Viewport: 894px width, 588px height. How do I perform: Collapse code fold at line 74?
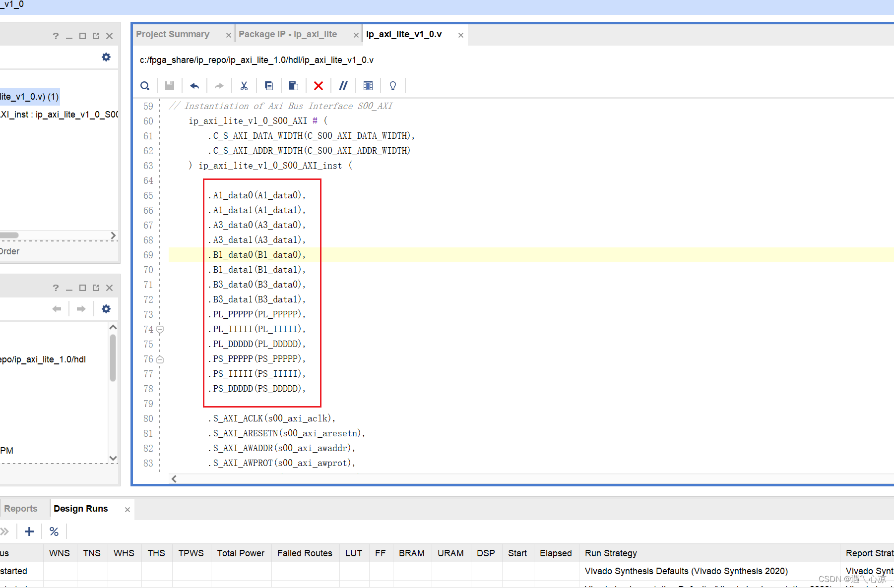click(160, 329)
